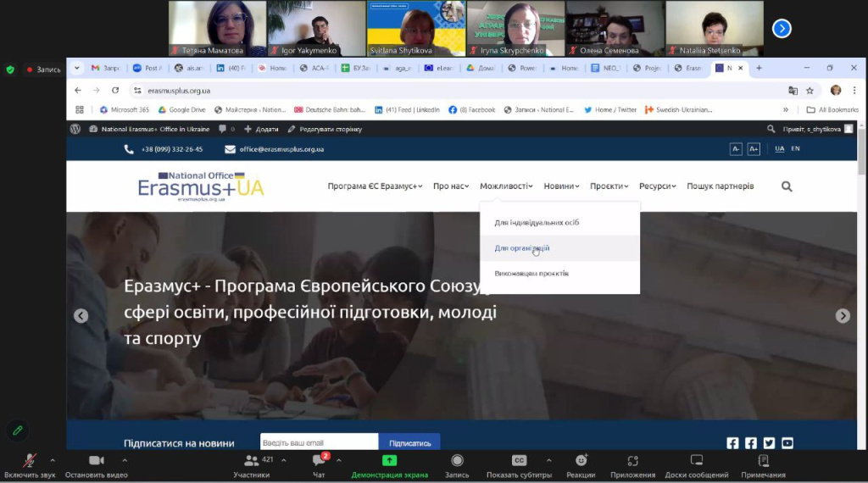Click the green Share Screen icon
The image size is (868, 483).
pos(389,460)
